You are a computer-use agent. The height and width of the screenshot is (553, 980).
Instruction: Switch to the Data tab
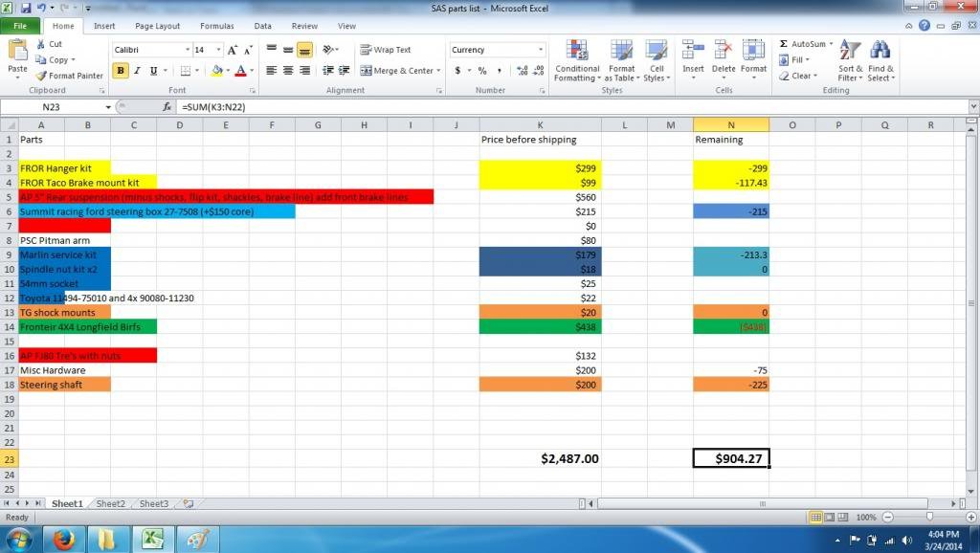262,26
